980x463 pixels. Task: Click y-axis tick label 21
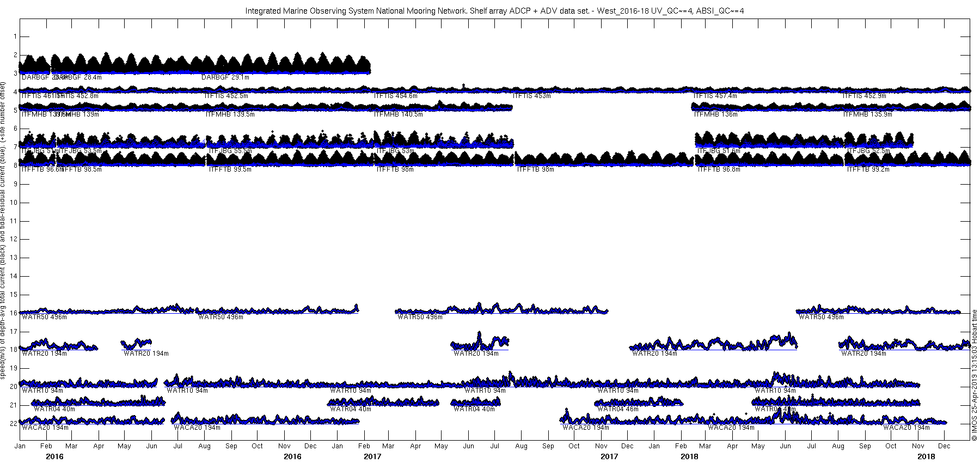pos(14,405)
